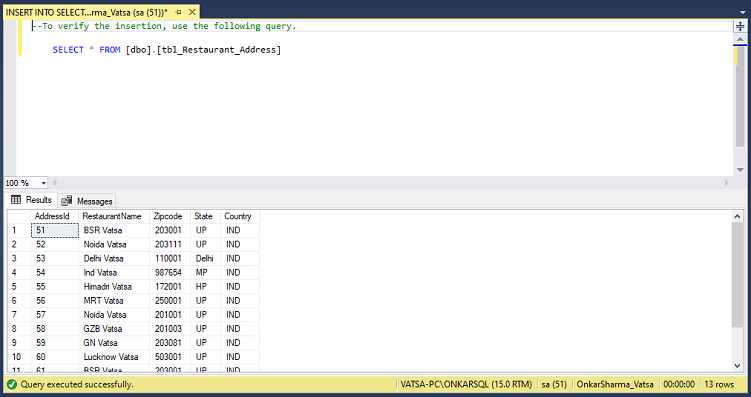This screenshot has height=397, width=751.
Task: Select row header number 10
Action: click(x=19, y=357)
